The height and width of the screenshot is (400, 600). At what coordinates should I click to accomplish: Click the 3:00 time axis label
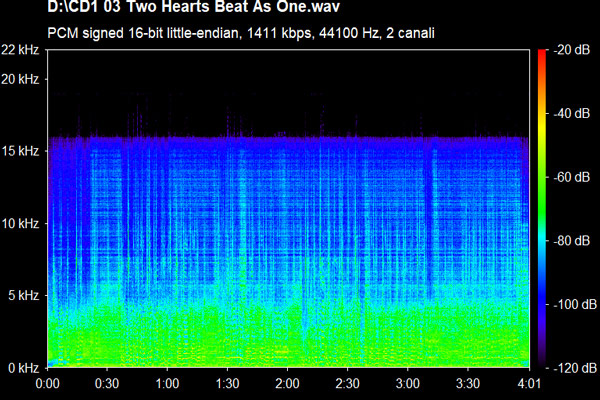click(408, 383)
